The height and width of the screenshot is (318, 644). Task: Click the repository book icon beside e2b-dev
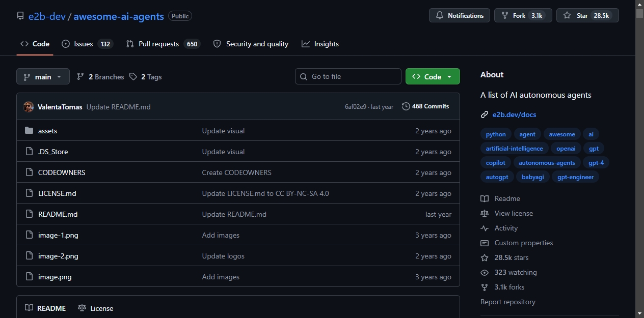point(20,16)
